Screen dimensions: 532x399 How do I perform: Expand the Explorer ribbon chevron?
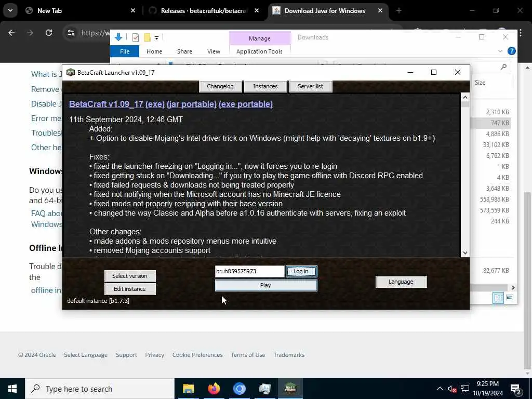[x=500, y=51]
